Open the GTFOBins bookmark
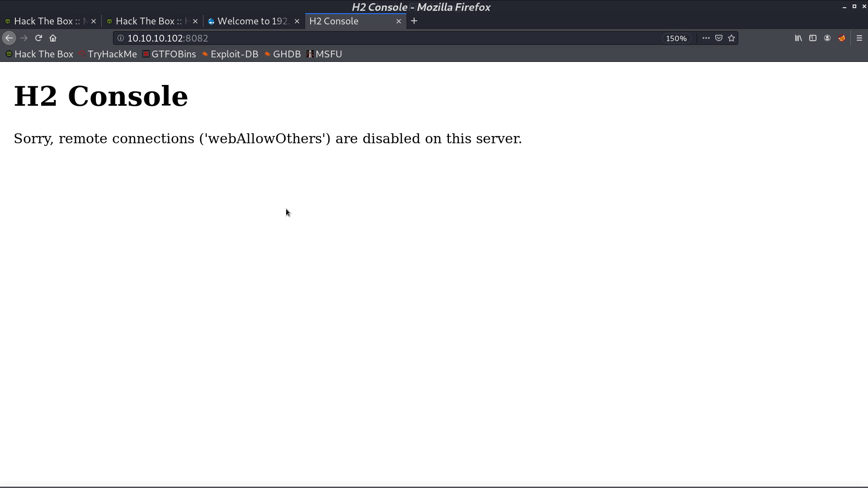 pos(169,54)
